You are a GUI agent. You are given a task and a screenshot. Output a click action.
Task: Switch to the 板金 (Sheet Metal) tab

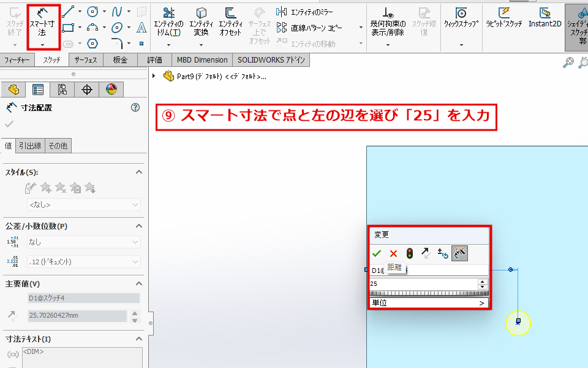(120, 60)
